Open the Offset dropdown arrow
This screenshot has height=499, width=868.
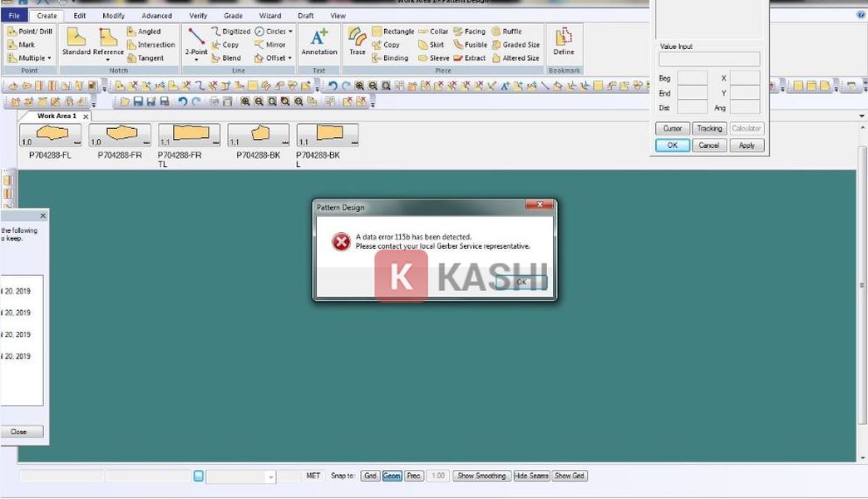tap(290, 58)
